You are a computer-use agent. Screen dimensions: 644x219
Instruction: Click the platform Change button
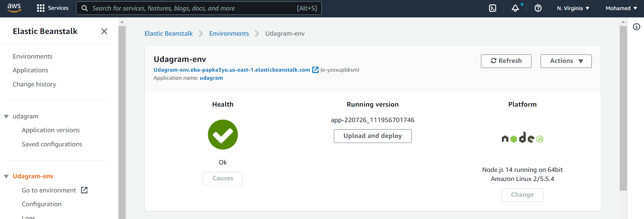(x=522, y=195)
